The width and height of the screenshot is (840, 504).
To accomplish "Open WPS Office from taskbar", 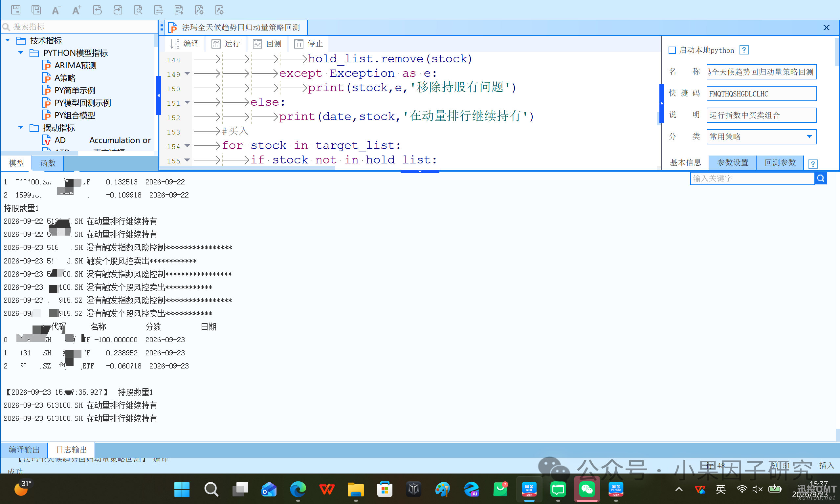I will 327,489.
